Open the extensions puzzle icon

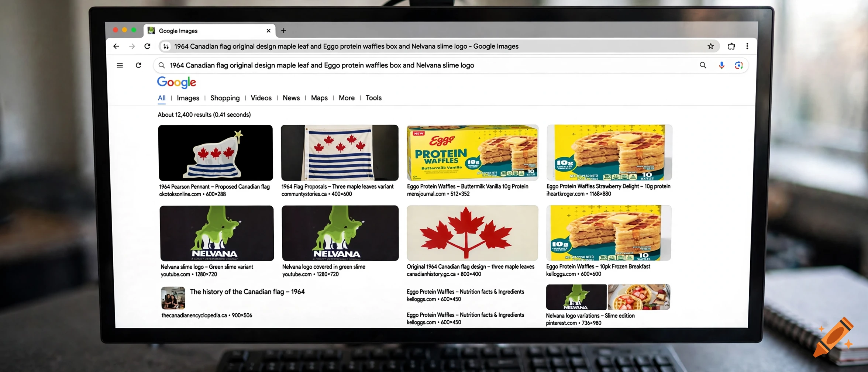pos(731,46)
